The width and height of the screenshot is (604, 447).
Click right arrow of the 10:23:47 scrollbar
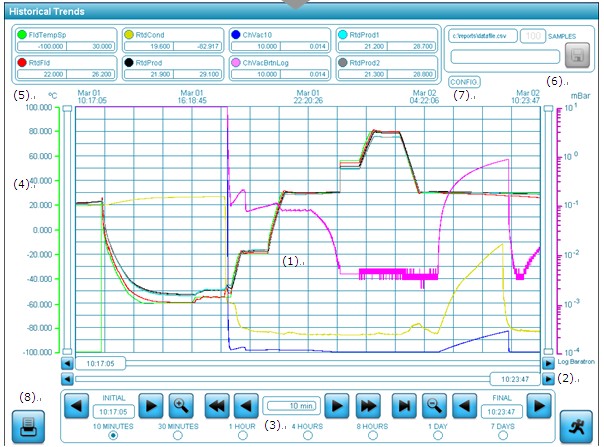point(548,379)
